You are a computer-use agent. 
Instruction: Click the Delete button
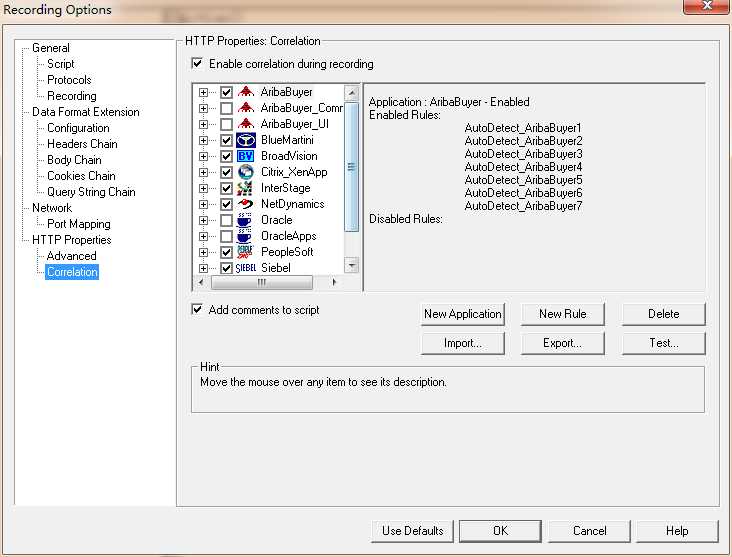663,314
